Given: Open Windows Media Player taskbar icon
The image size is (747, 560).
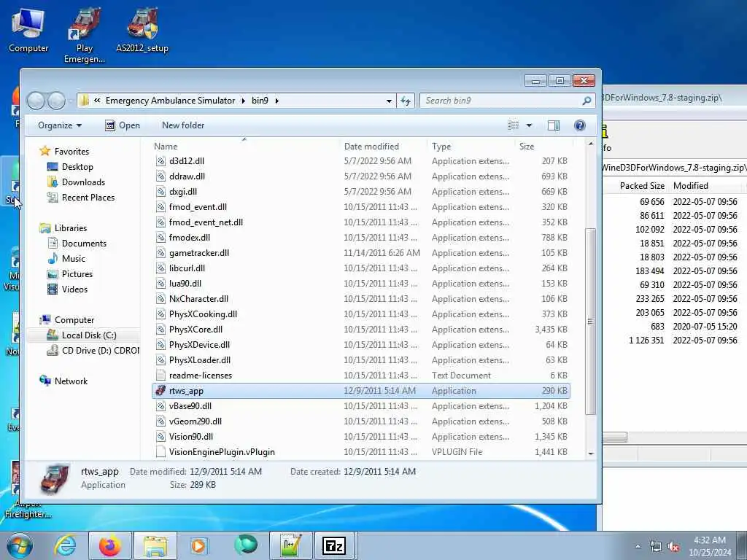Looking at the screenshot, I should click(x=198, y=545).
